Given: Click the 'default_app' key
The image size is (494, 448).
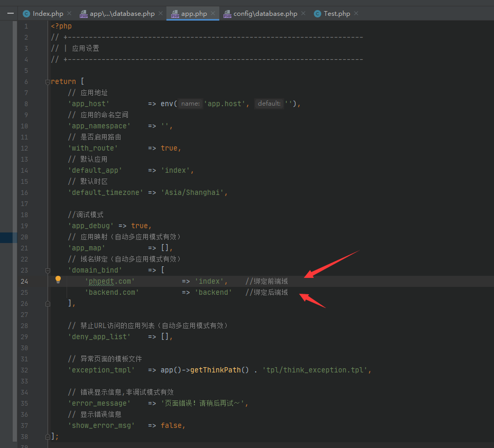Looking at the screenshot, I should click(95, 171).
